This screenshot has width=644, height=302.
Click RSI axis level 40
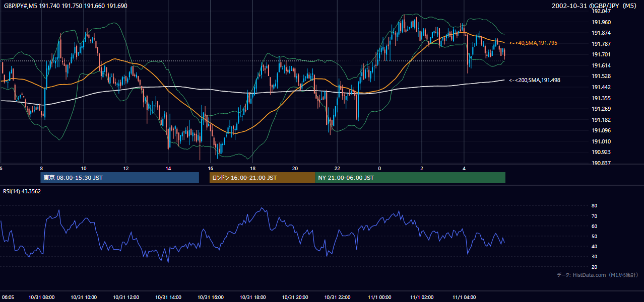coord(594,247)
